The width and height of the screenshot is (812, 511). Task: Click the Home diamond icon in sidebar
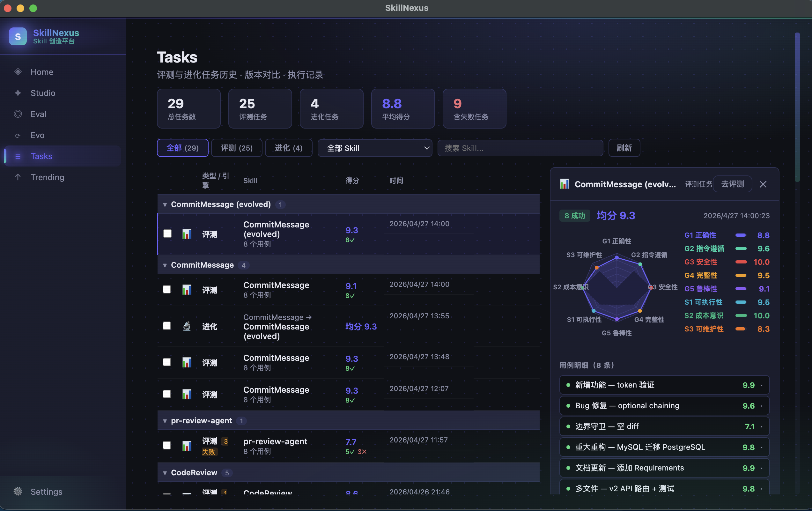[18, 72]
